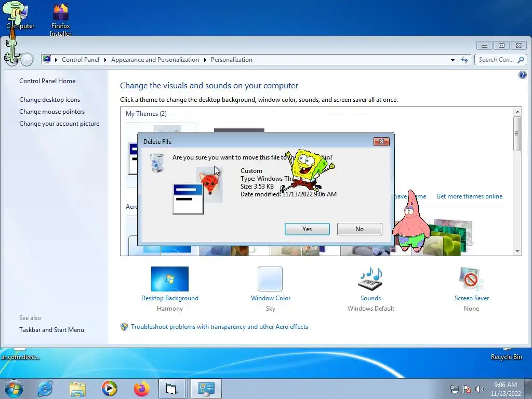Open Taskbar and Start Menu link

tap(51, 330)
